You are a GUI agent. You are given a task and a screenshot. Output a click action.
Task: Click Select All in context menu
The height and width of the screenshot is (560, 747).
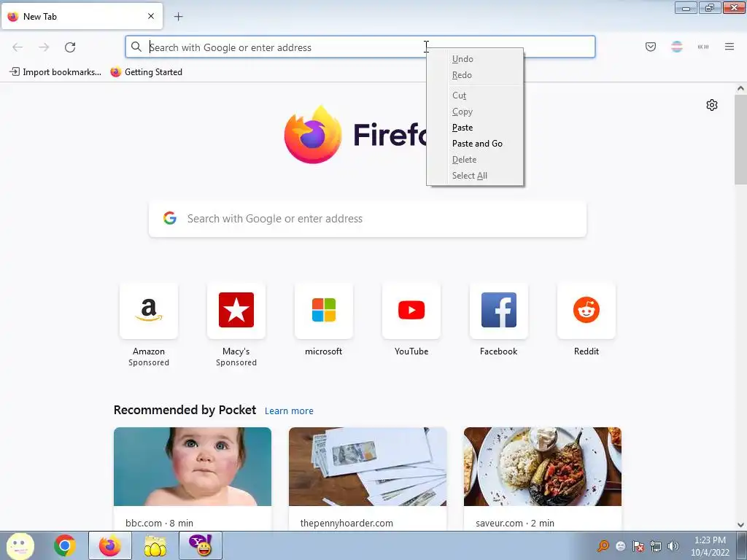coord(469,176)
